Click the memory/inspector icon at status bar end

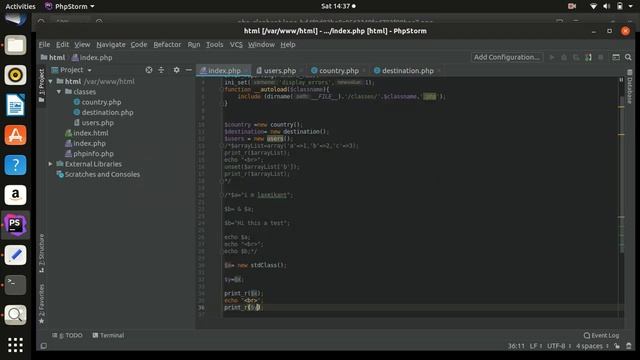pyautogui.click(x=629, y=346)
